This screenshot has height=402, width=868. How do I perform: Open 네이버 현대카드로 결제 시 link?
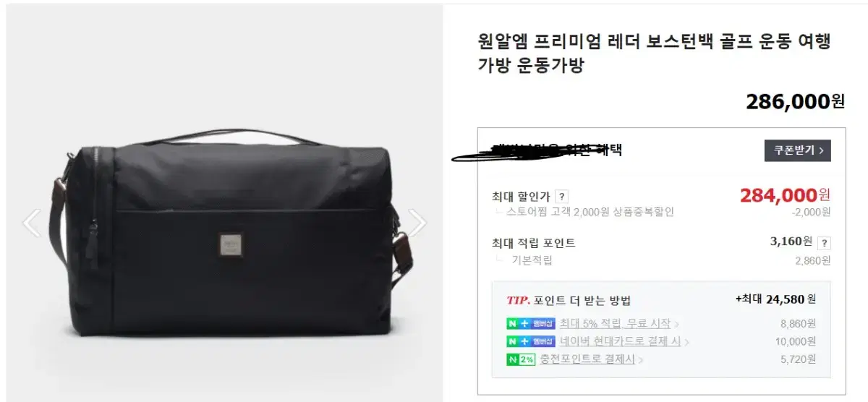click(620, 341)
